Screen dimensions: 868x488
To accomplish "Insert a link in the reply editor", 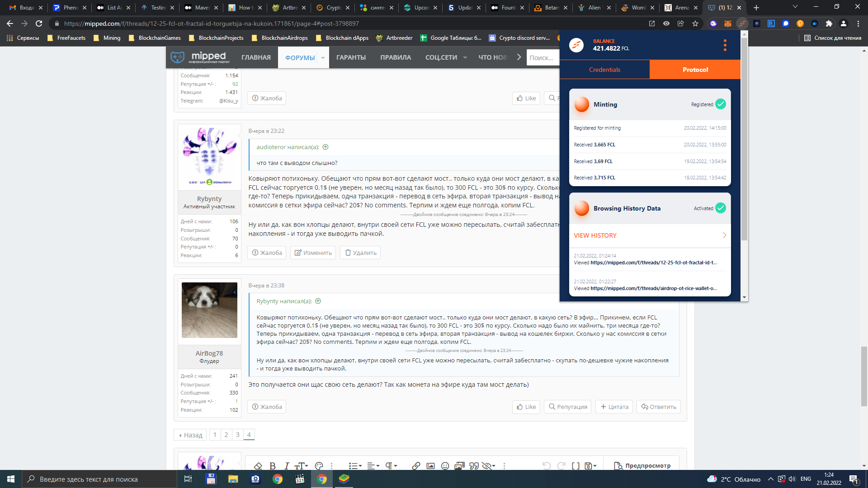I will [416, 466].
